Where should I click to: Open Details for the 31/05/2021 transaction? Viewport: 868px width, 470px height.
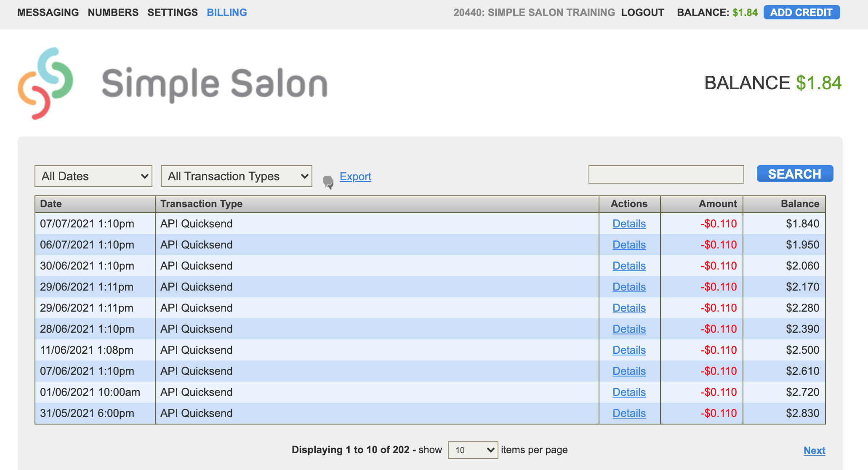point(629,413)
